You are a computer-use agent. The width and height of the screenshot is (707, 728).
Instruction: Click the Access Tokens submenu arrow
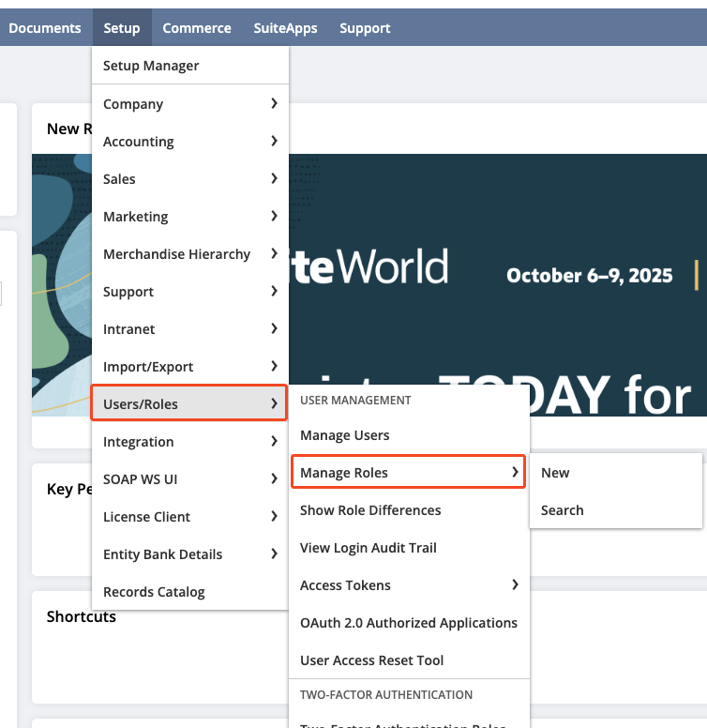[515, 584]
